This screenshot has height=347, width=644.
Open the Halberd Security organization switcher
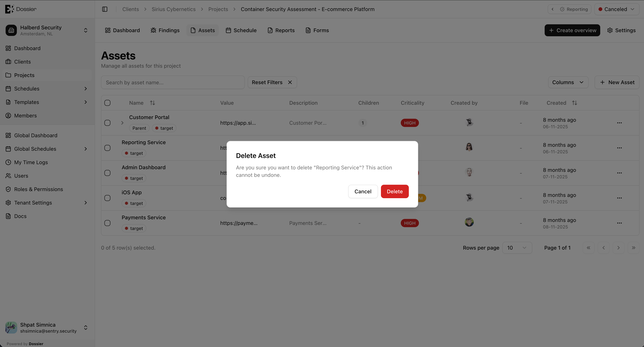(x=47, y=30)
